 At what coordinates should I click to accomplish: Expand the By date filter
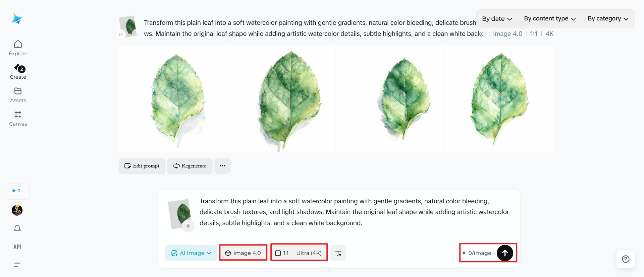(x=497, y=19)
